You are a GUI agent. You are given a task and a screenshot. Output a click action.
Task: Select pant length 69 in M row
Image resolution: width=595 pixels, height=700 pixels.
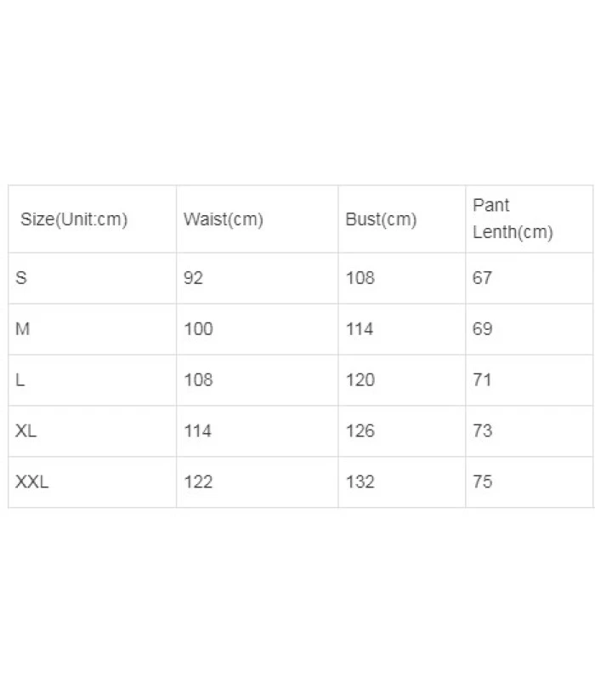(x=482, y=329)
